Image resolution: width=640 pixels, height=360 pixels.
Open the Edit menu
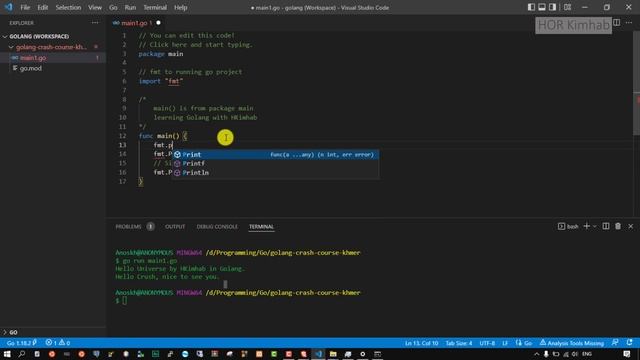pyautogui.click(x=42, y=7)
